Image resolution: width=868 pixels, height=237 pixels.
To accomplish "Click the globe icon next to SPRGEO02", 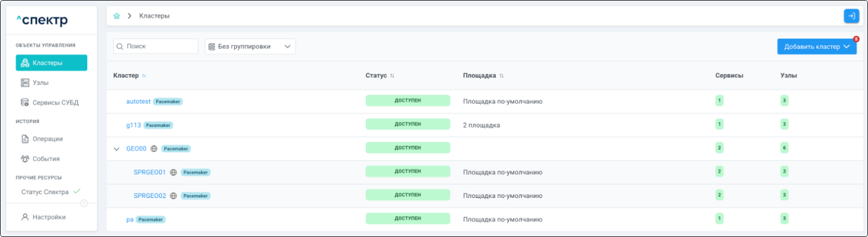I will [x=174, y=196].
